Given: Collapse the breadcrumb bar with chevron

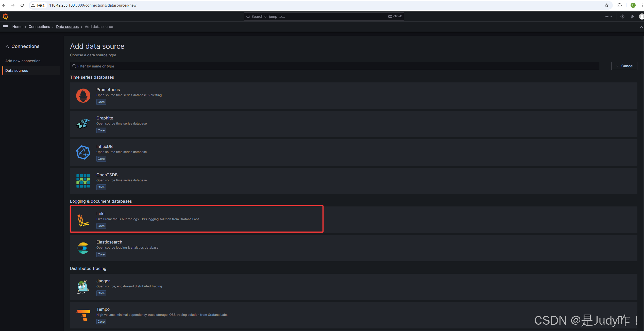Looking at the screenshot, I should (x=641, y=27).
